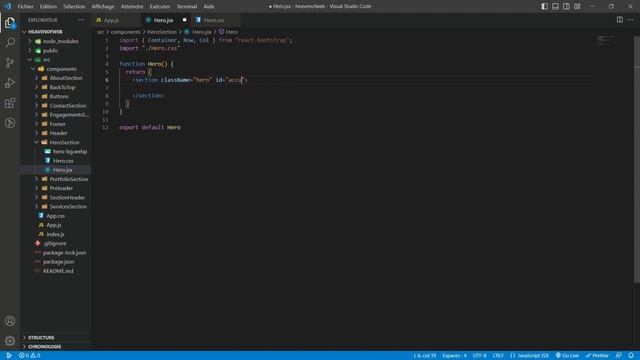Viewport: 640px width, 360px height.
Task: Open the Sélection menu
Action: (x=74, y=6)
